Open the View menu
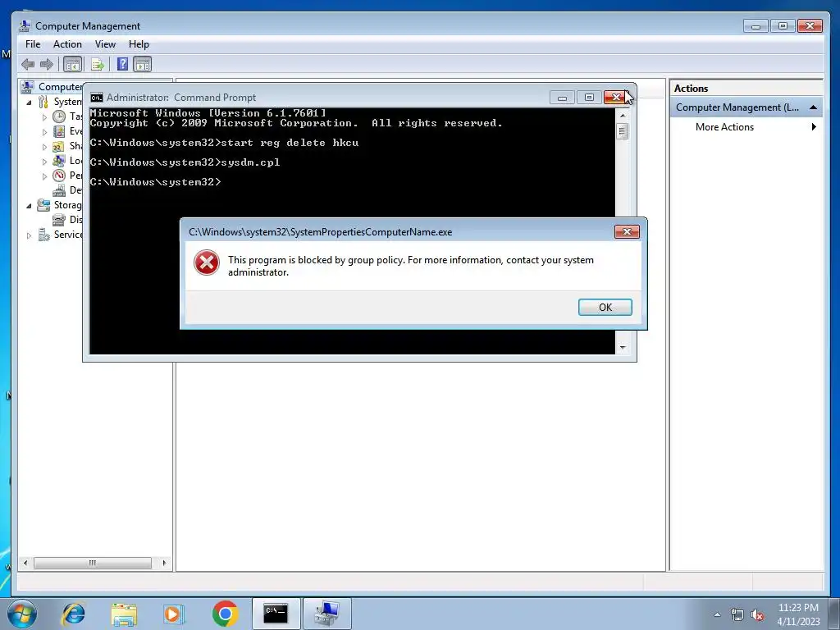 tap(105, 44)
